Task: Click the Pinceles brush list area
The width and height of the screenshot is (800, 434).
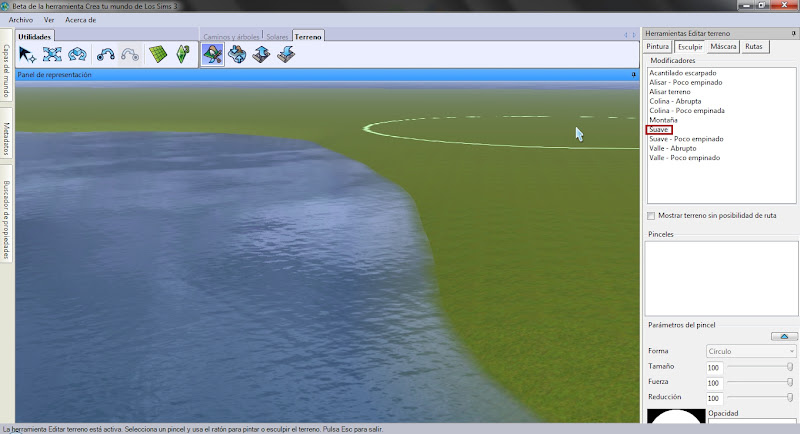Action: pyautogui.click(x=721, y=278)
